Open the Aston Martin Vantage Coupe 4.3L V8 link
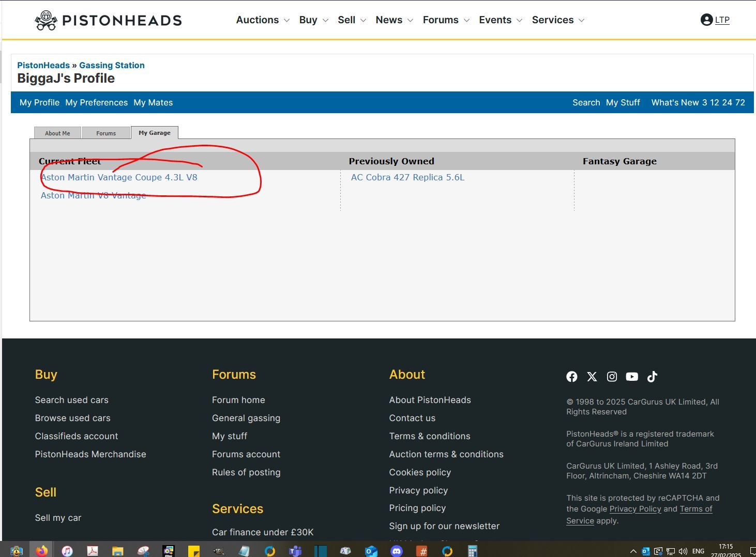The image size is (756, 557). pos(119,177)
